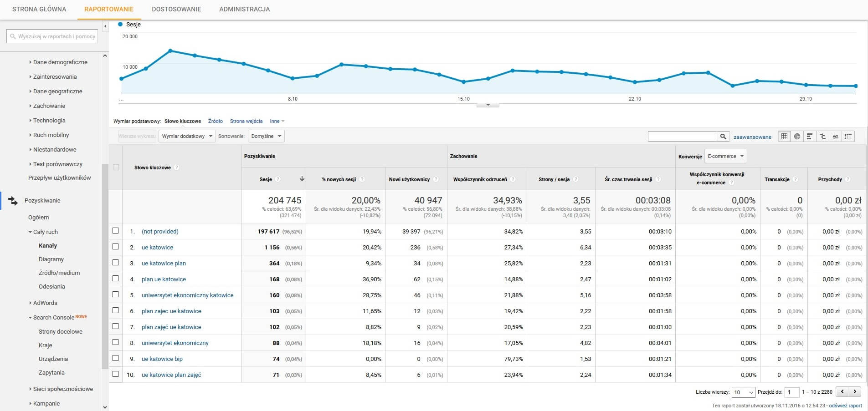868x411 pixels.
Task: Focus the table filter search box
Action: [683, 137]
